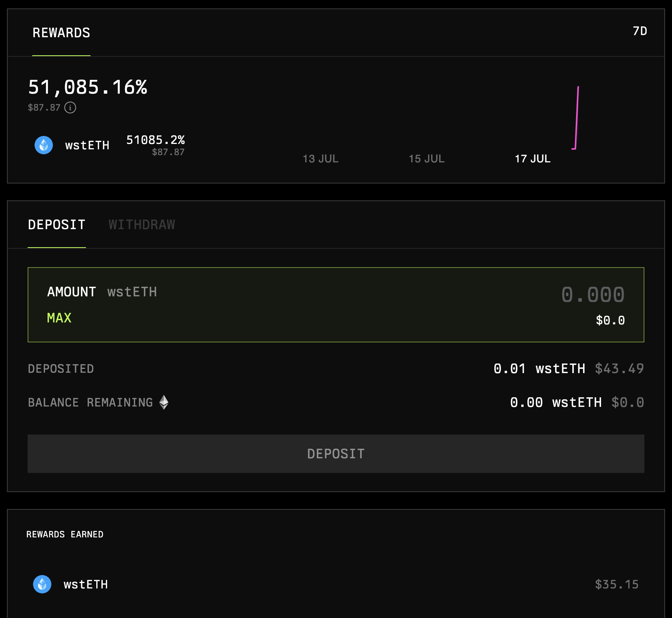Expand the Rewards Earned panel
The height and width of the screenshot is (618, 672).
65,534
